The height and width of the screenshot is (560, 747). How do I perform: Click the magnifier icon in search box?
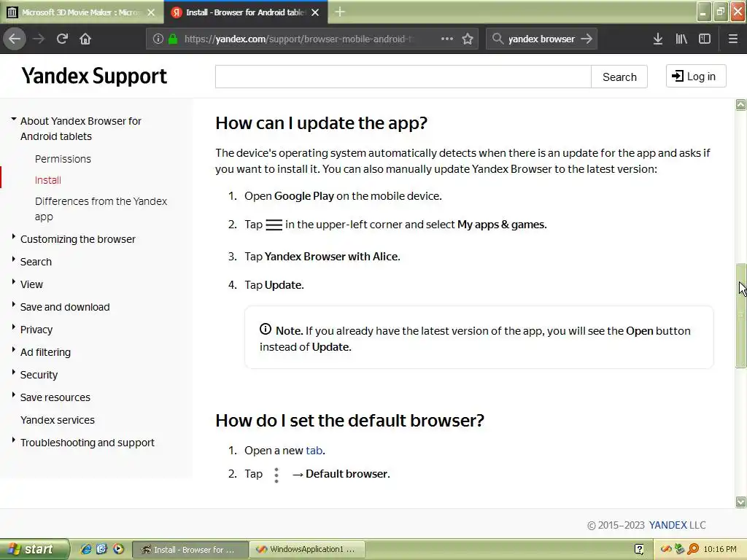498,39
